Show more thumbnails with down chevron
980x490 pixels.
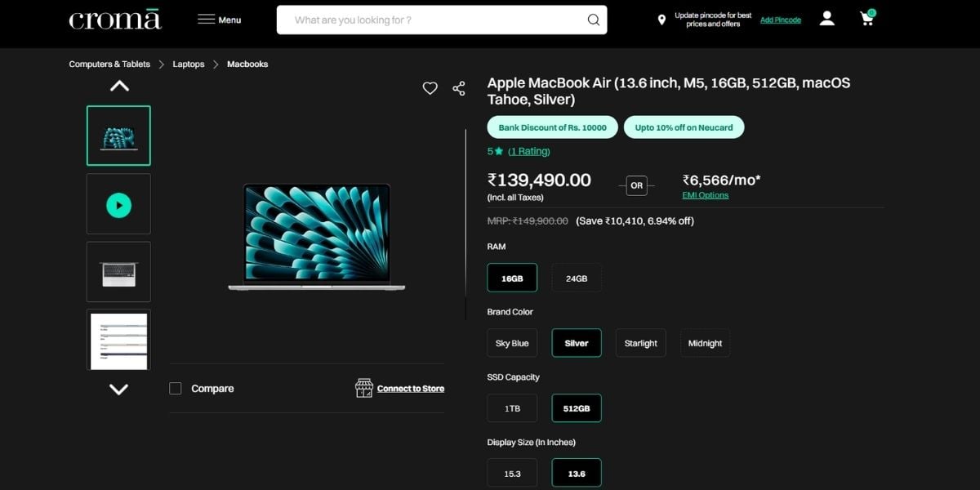point(119,390)
